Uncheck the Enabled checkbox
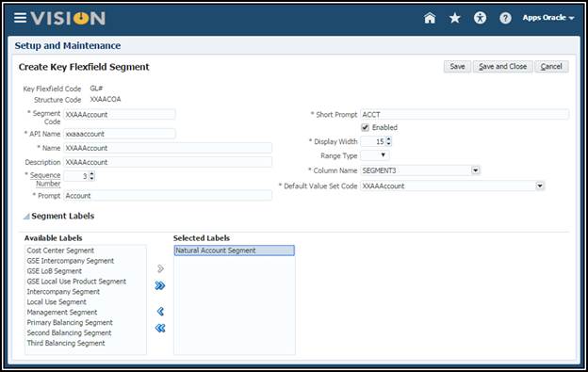This screenshot has height=372, width=588. click(x=365, y=127)
